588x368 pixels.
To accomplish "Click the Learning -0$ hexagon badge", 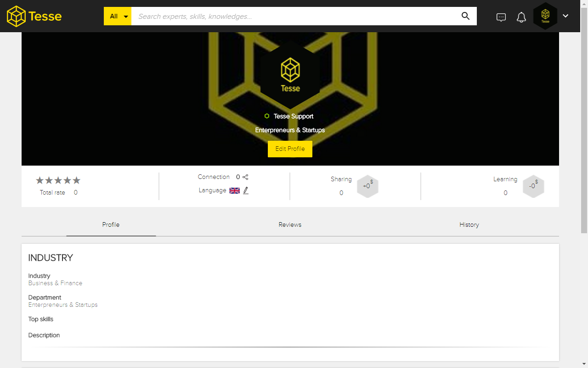I will tap(533, 186).
